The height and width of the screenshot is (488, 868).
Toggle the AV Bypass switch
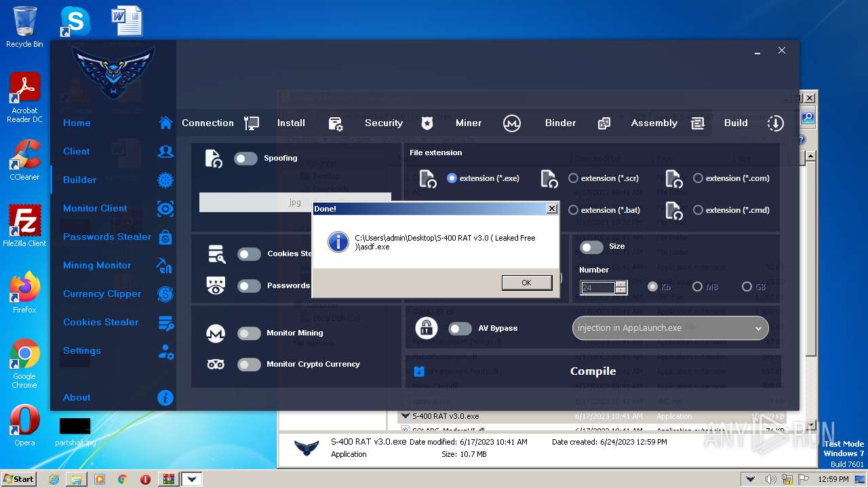click(460, 329)
